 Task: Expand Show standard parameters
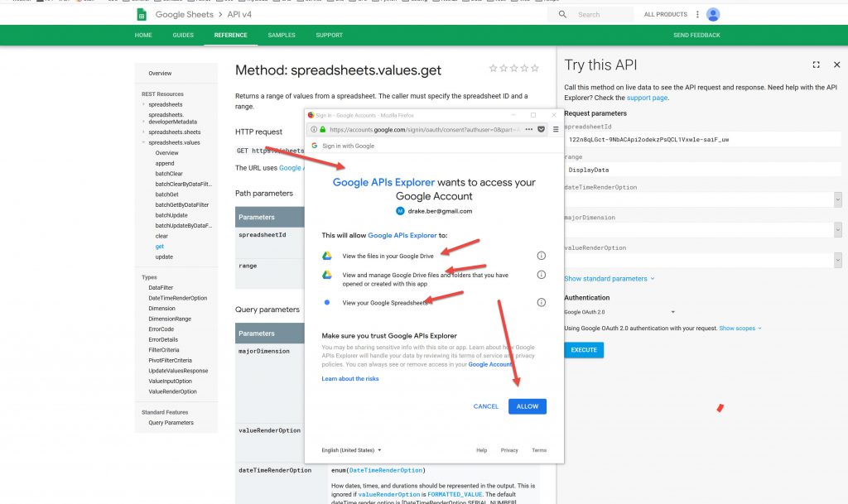(x=609, y=279)
